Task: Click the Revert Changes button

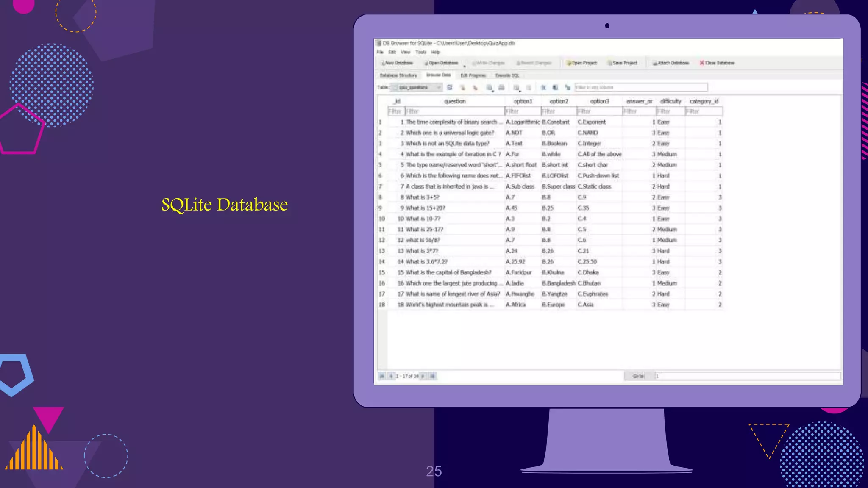Action: point(534,63)
